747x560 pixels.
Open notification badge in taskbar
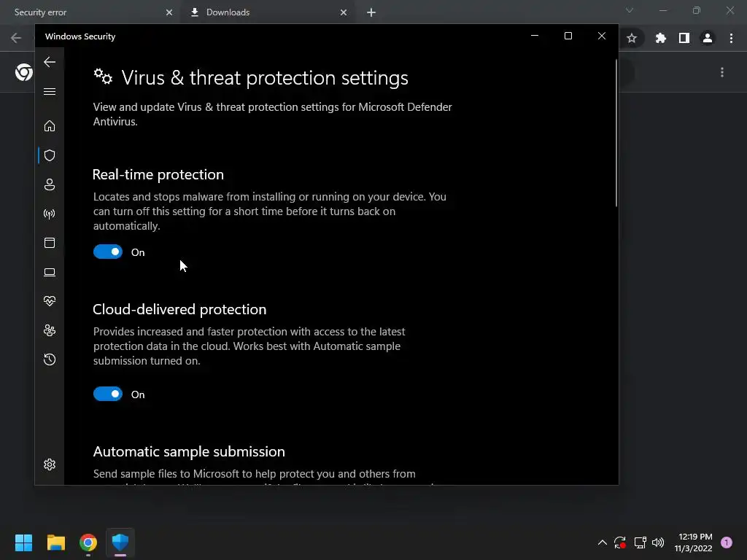pos(727,542)
